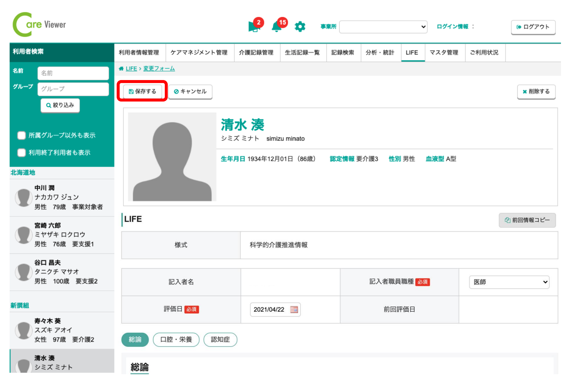Open the calendar picker for 評価日
Viewport: 588px width, 392px height.
pyautogui.click(x=294, y=310)
